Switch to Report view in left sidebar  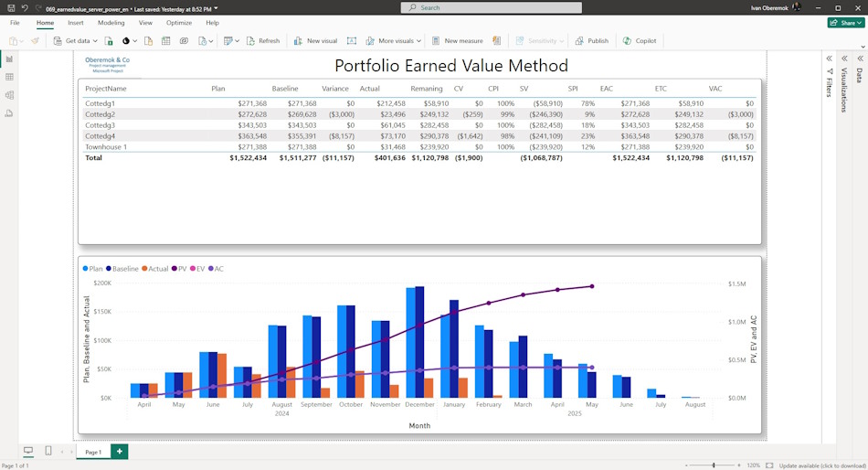click(9, 59)
